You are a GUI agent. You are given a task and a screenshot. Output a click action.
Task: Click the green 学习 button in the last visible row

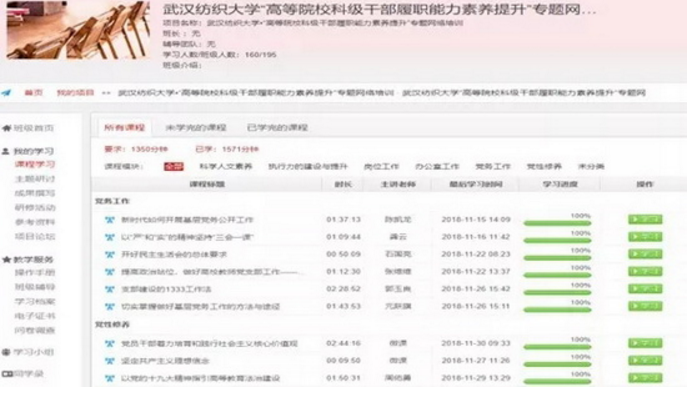click(645, 378)
